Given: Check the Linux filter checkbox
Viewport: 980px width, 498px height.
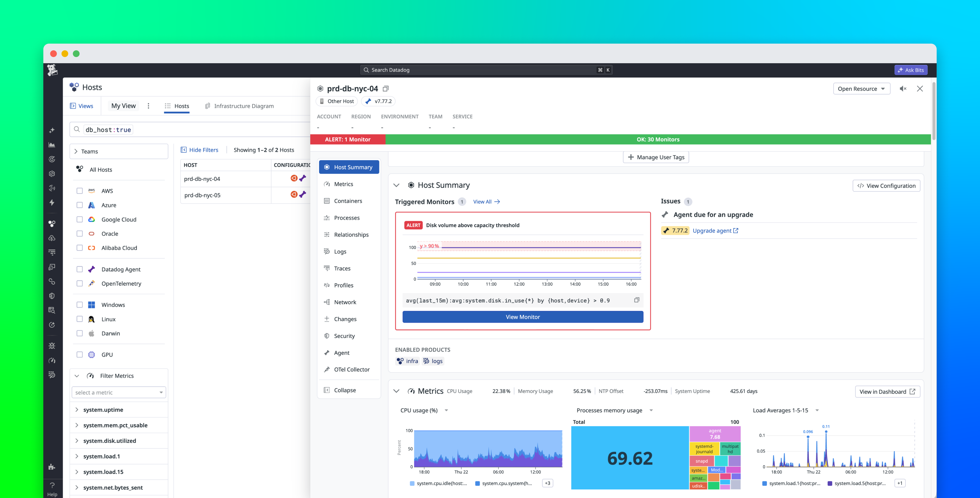Looking at the screenshot, I should pos(79,319).
